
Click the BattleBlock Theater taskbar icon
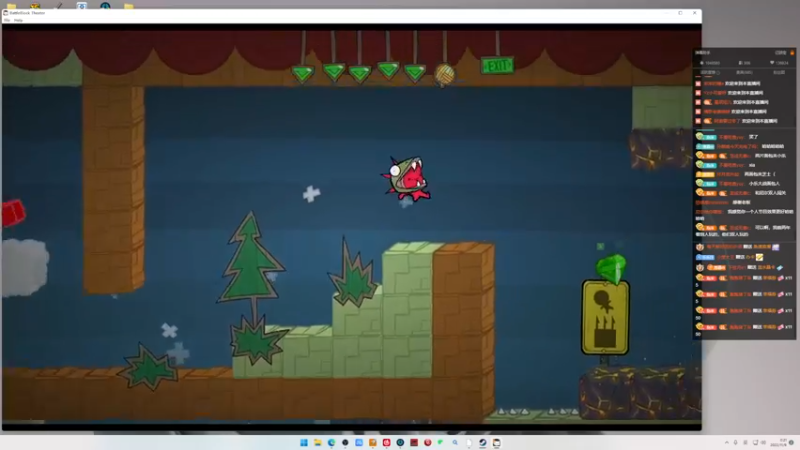click(x=496, y=442)
